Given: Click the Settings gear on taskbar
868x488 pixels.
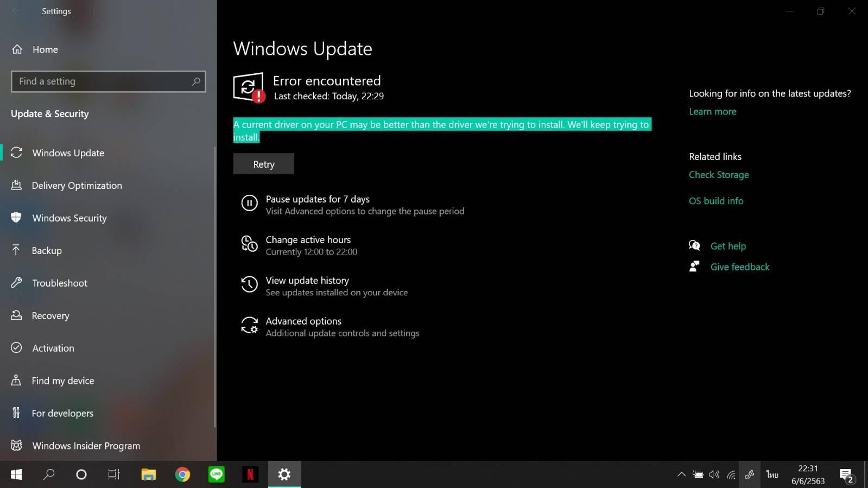Looking at the screenshot, I should coord(284,475).
